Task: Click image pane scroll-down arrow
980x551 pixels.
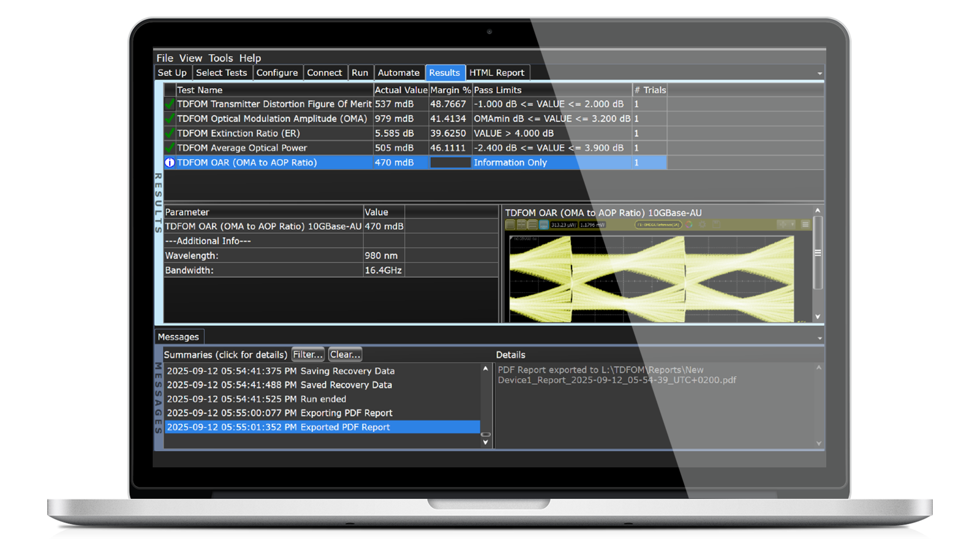Action: 818,317
